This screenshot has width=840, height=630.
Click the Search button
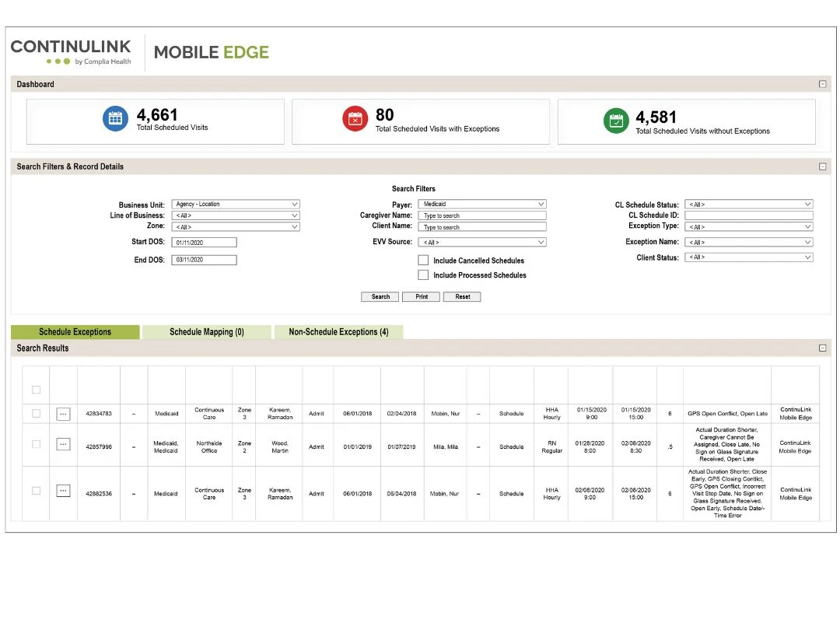380,297
